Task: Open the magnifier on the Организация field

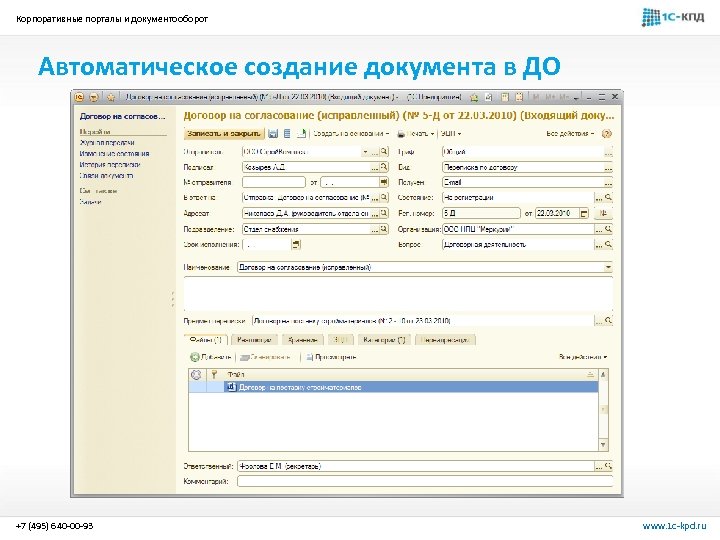Action: pyautogui.click(x=608, y=229)
